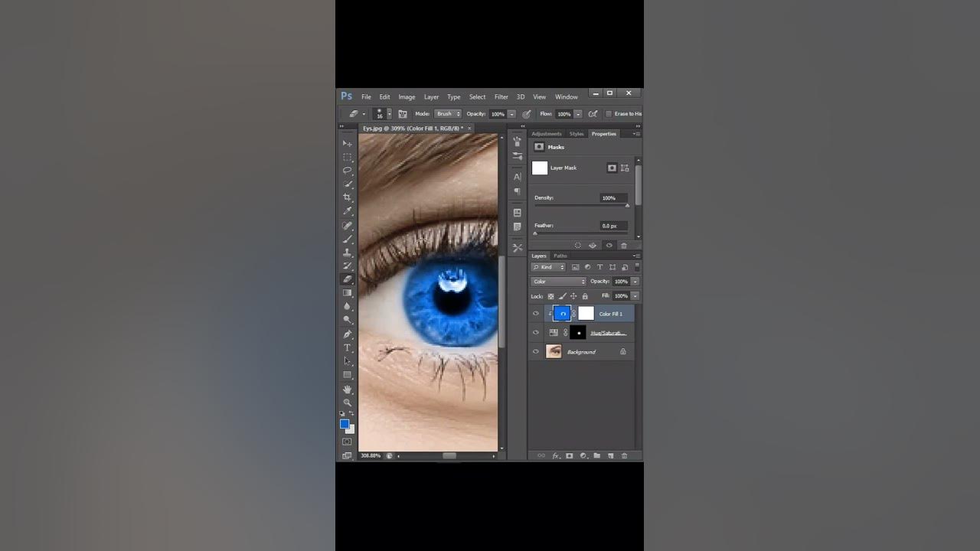
Task: Open the Kind layer filter dropdown
Action: tap(549, 267)
